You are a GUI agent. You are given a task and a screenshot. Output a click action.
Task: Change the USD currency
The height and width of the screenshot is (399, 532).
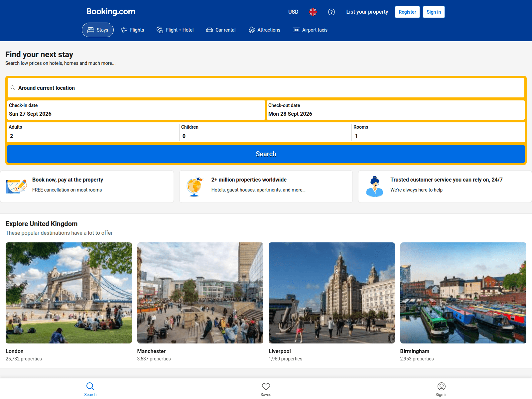(x=293, y=12)
